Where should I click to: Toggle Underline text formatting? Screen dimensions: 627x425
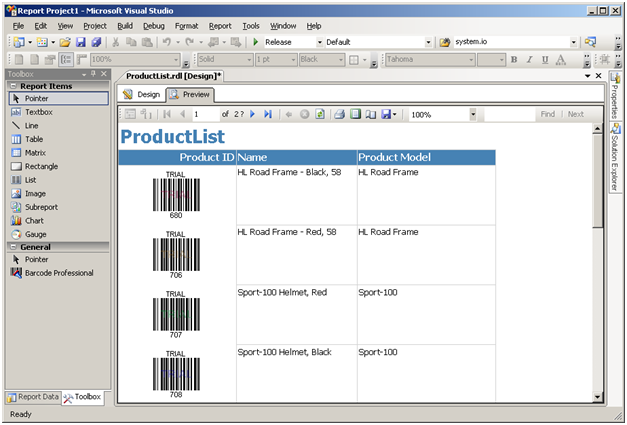point(545,60)
